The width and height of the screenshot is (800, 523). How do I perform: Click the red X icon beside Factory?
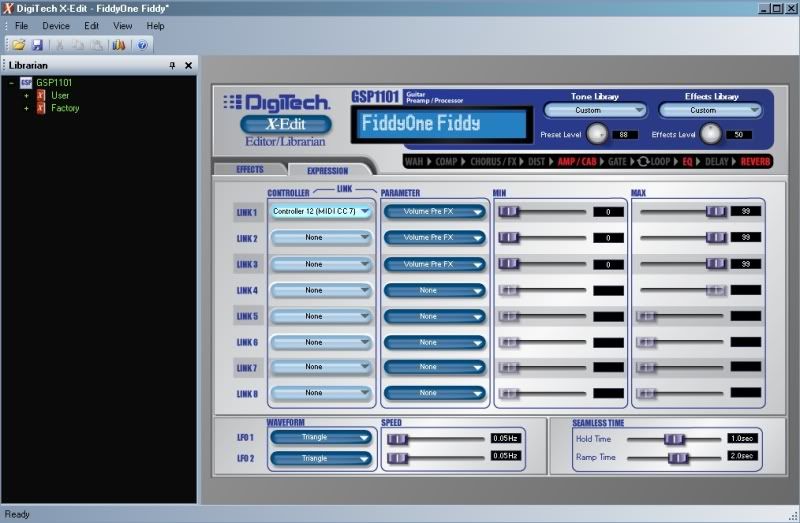pos(41,108)
